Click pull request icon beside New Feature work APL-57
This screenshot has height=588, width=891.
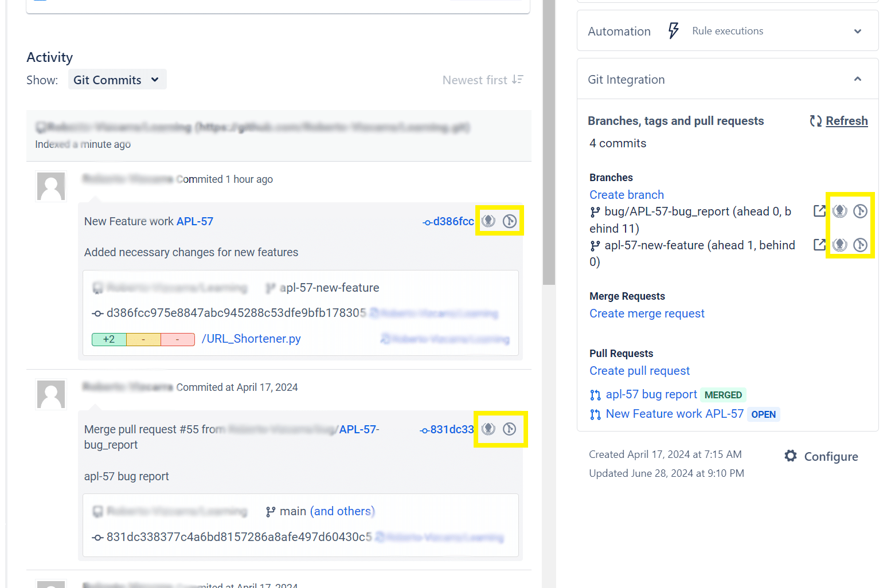595,414
